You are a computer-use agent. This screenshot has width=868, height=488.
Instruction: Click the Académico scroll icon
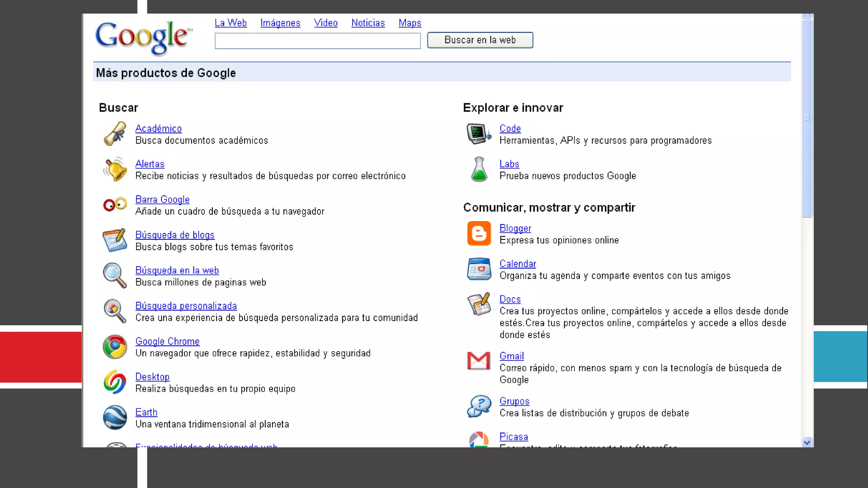pos(115,134)
